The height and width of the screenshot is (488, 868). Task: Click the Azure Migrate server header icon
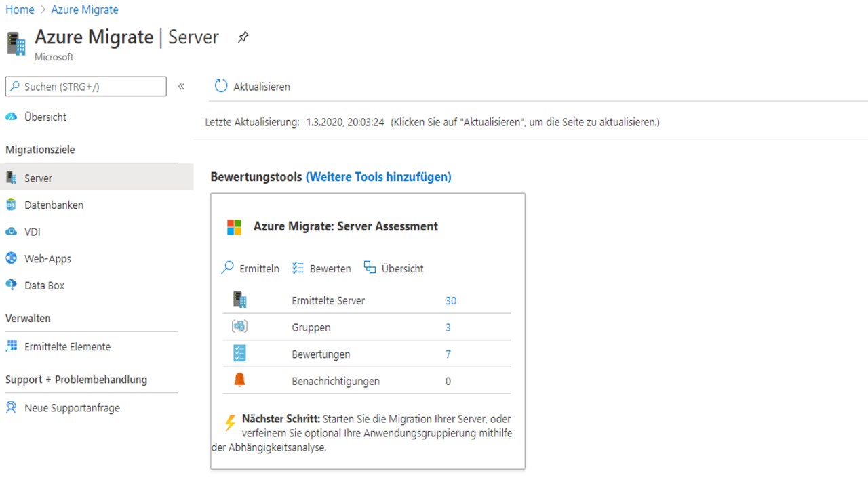(16, 43)
